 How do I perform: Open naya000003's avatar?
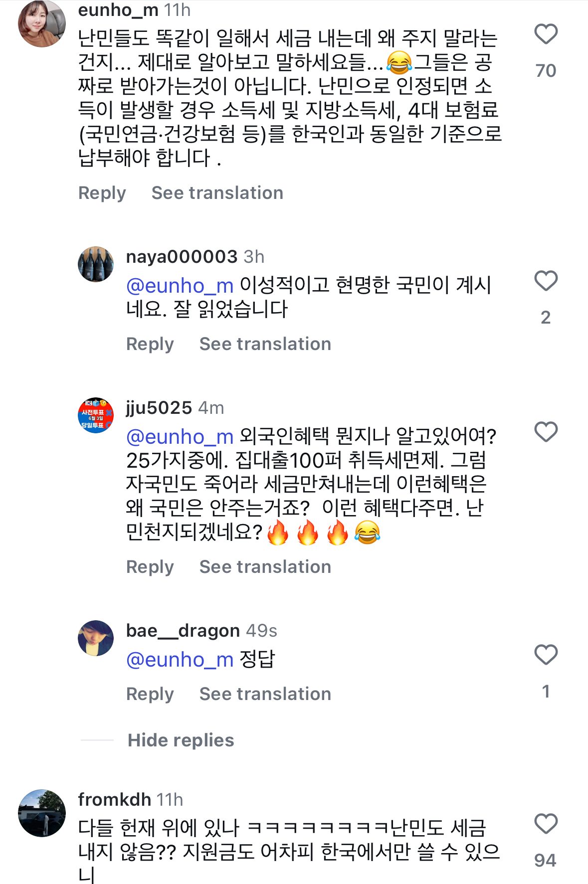point(96,264)
